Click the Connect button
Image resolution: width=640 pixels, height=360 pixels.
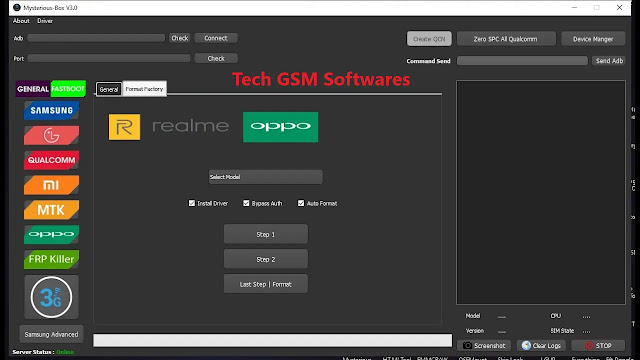tap(216, 38)
